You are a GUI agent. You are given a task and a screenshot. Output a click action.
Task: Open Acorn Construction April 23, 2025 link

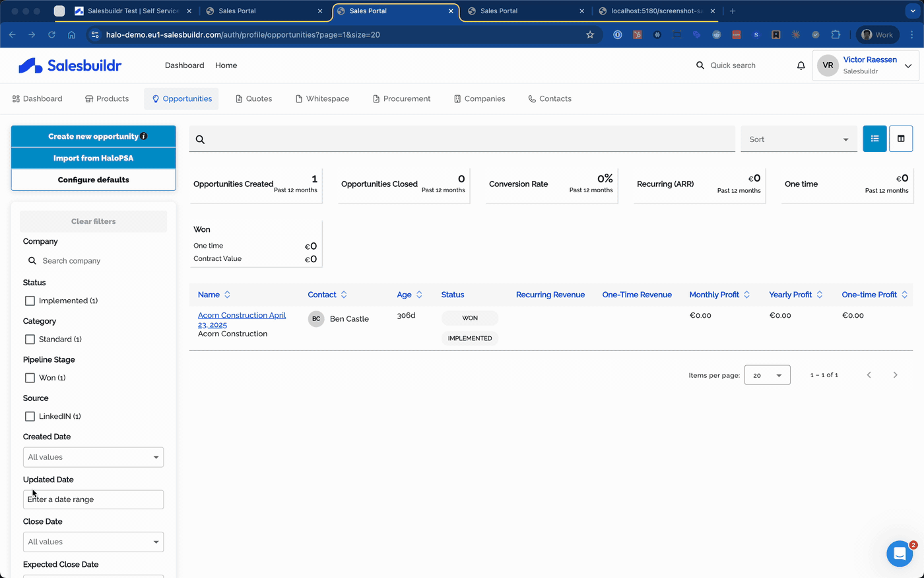(242, 320)
